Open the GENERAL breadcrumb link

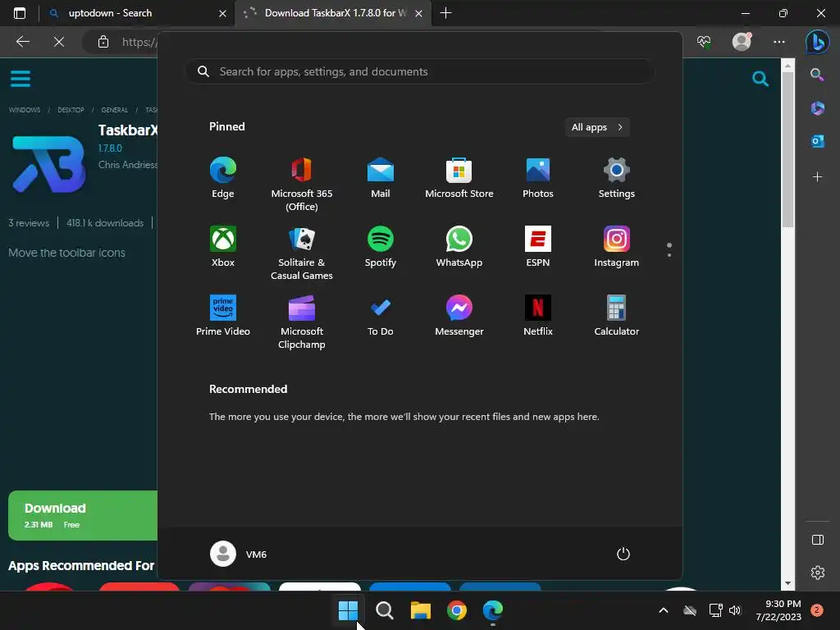click(115, 110)
